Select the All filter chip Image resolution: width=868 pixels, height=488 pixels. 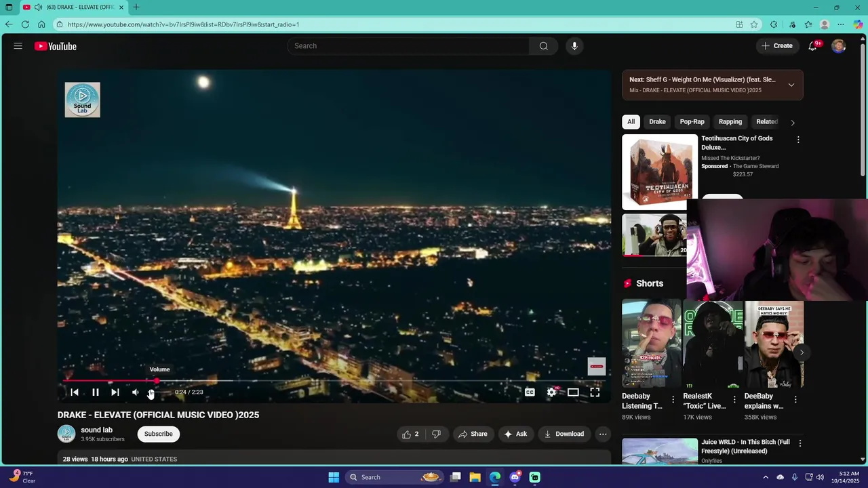click(x=631, y=122)
